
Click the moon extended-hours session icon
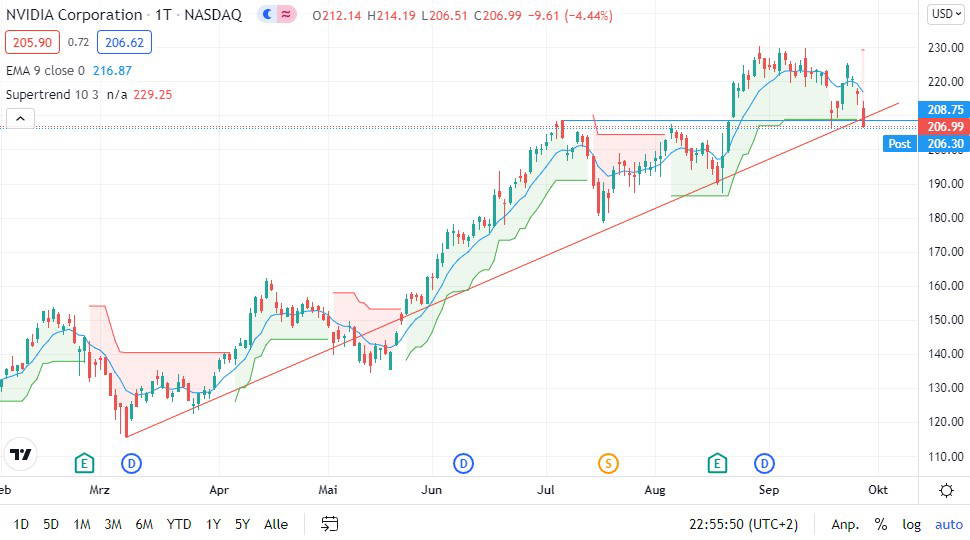[267, 14]
